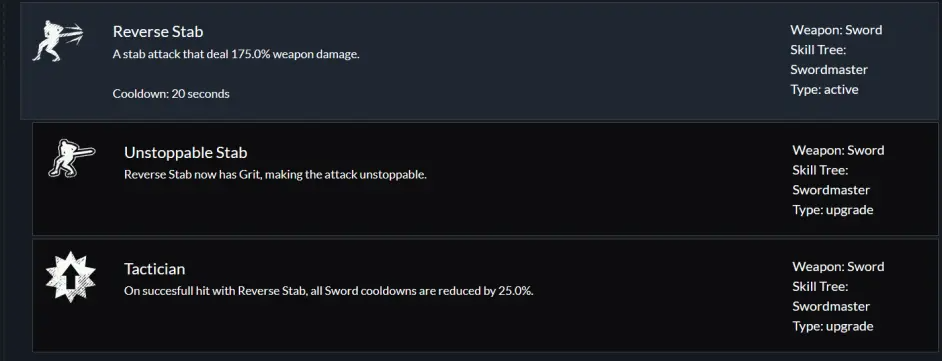Click Type: active label
Image resolution: width=942 pixels, height=361 pixels.
[824, 89]
